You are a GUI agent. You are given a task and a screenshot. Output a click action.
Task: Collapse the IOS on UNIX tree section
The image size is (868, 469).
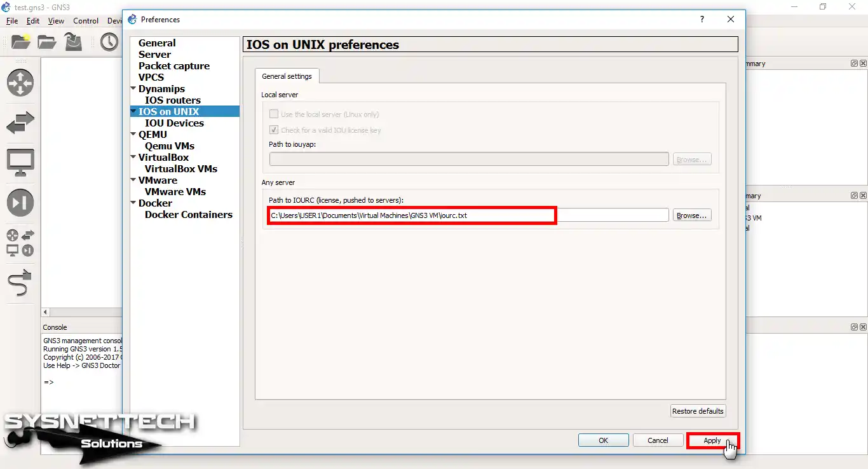tap(133, 112)
